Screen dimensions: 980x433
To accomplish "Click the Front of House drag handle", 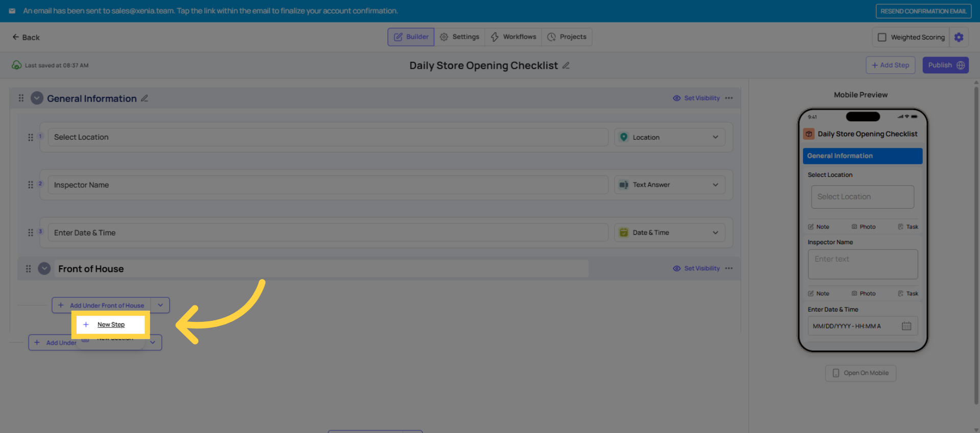I will point(29,269).
